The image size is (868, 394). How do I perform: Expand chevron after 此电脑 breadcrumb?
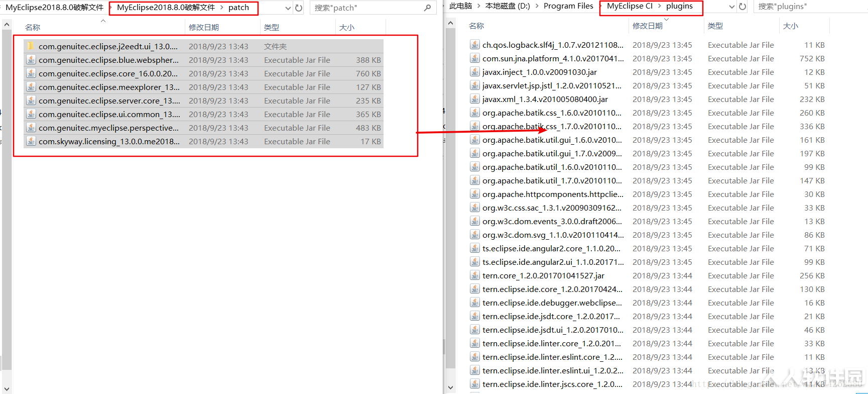479,6
